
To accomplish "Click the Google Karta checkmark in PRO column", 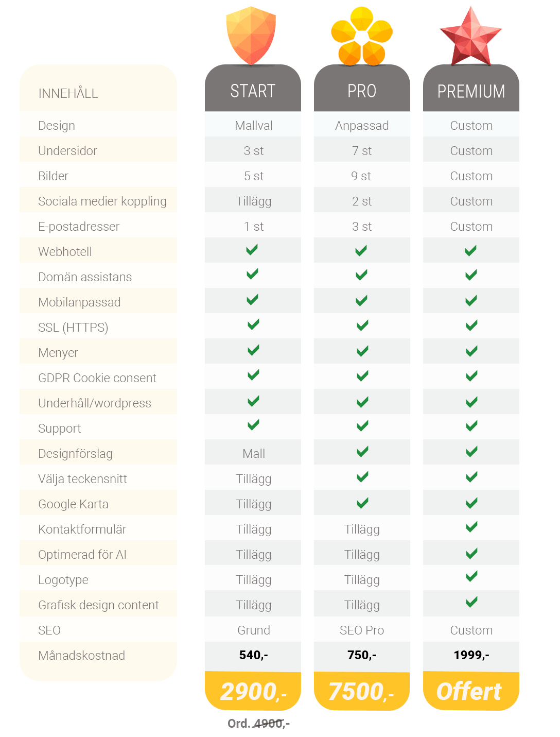I will pos(362,503).
